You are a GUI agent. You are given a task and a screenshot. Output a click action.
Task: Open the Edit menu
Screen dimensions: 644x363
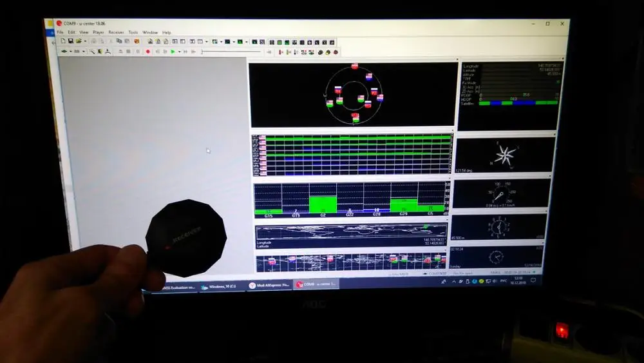coord(71,32)
